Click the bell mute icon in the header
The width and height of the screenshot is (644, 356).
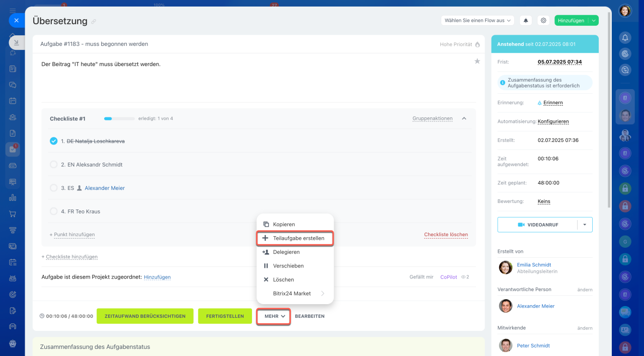pos(526,21)
